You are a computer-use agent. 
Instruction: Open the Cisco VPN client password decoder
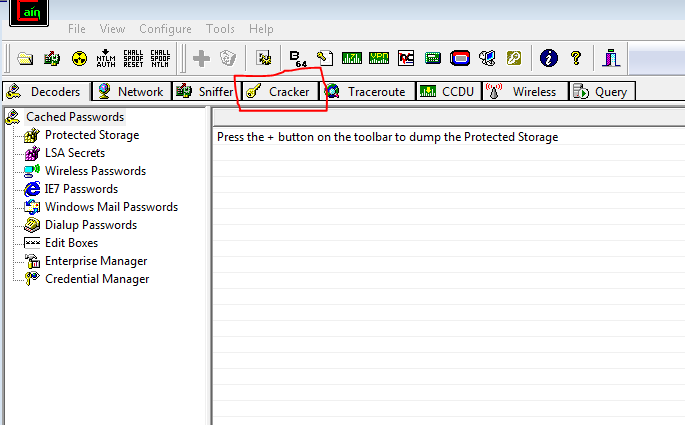(379, 58)
